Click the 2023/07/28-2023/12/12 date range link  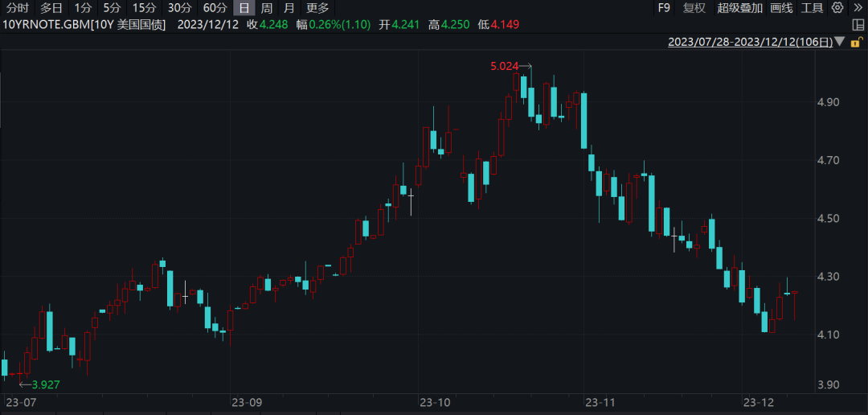750,42
